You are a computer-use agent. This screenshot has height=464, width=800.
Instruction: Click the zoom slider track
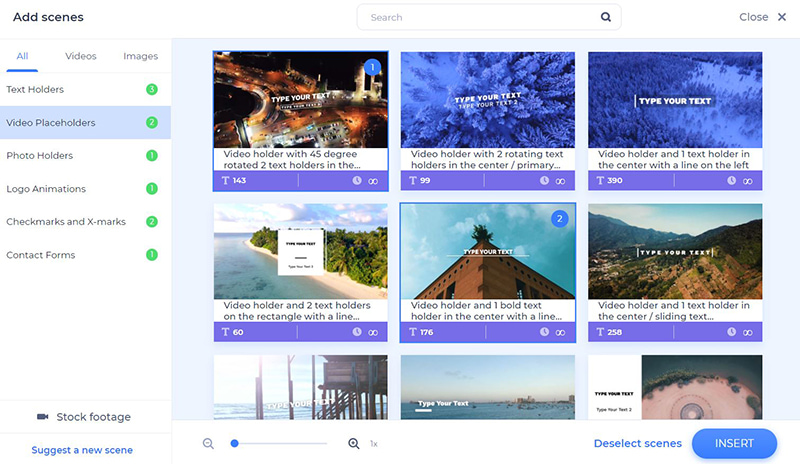click(279, 444)
